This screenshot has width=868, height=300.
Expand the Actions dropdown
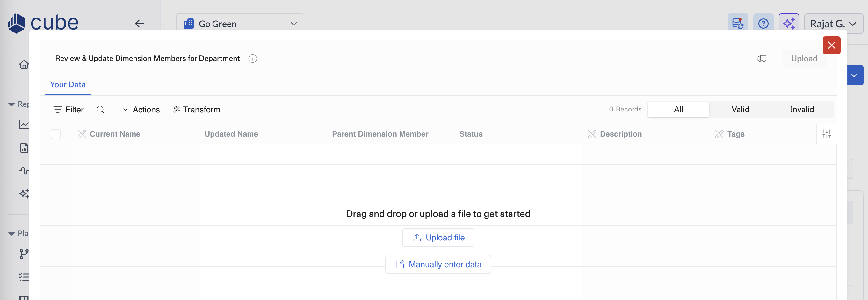(141, 110)
